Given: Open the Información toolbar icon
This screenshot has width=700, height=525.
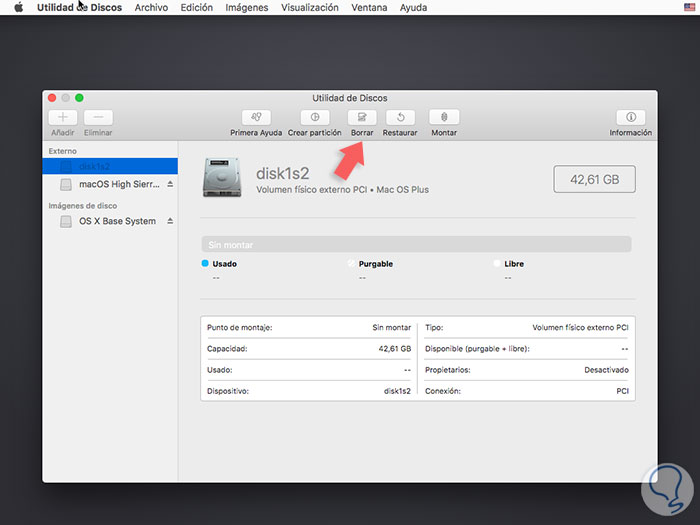Looking at the screenshot, I should click(x=631, y=117).
